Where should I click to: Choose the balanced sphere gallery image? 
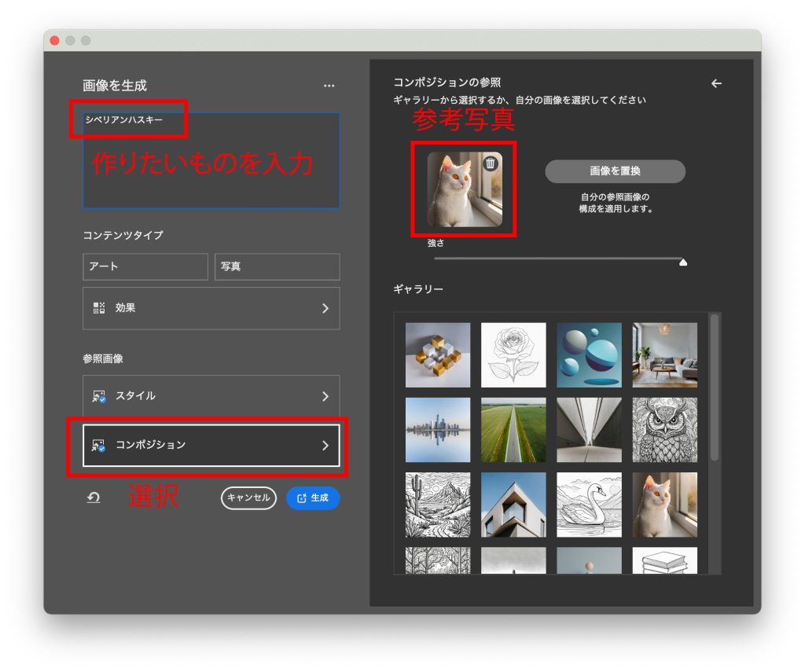(589, 560)
